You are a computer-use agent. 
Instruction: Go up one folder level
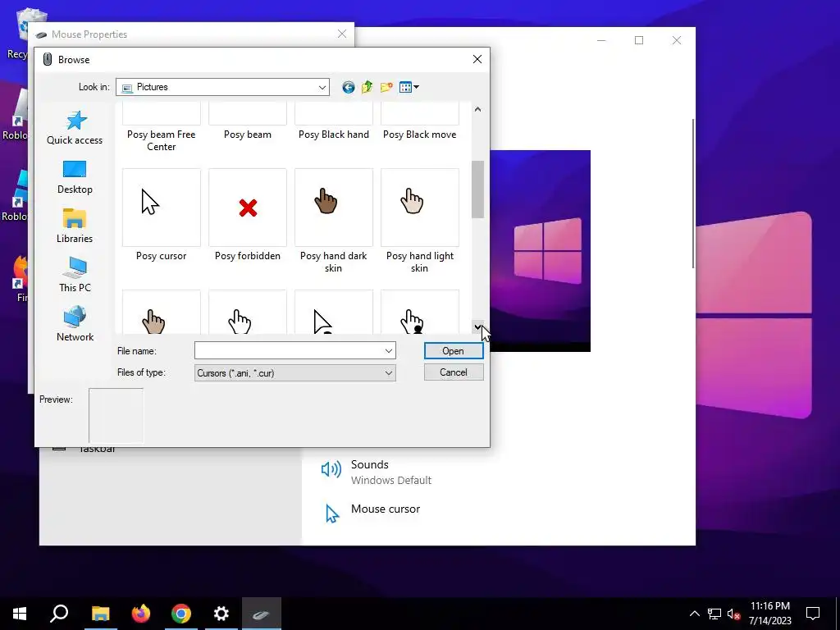click(x=367, y=87)
